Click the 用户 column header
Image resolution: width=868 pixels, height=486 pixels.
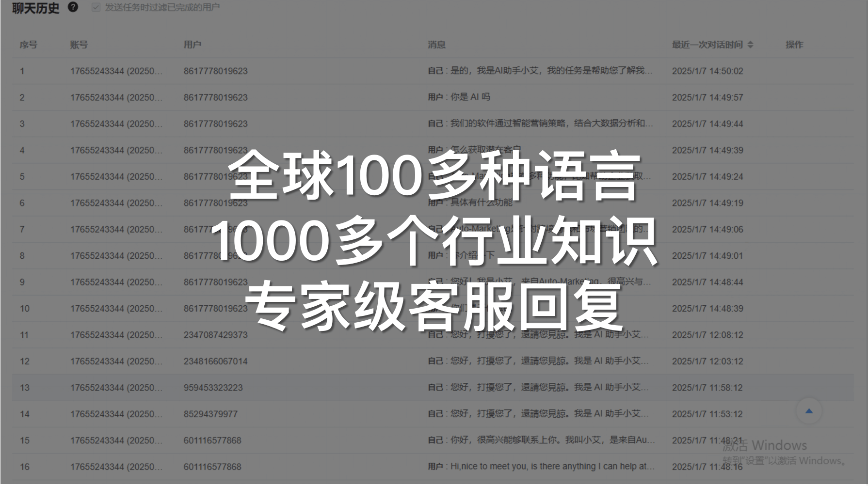click(x=192, y=45)
